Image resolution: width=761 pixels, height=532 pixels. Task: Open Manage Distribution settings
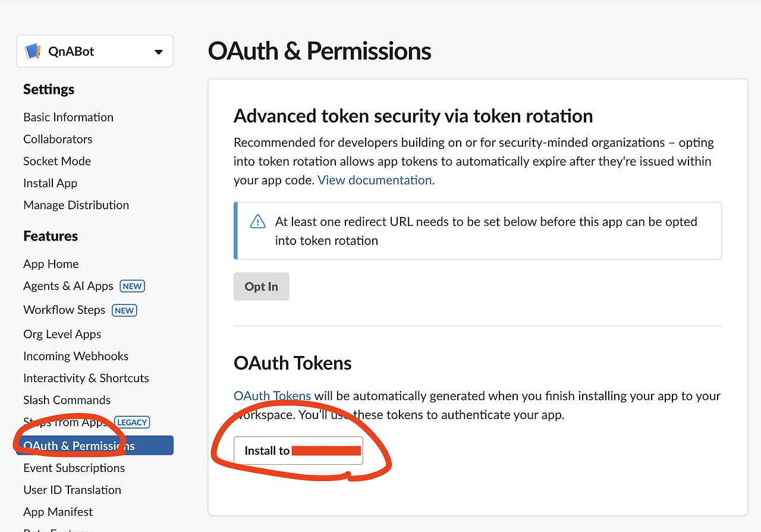tap(76, 205)
